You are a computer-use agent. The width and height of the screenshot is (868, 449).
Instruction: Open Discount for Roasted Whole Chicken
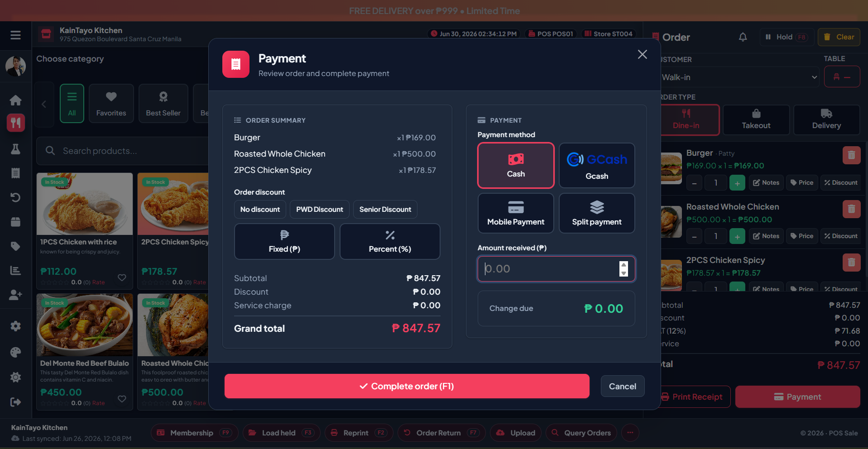click(x=840, y=236)
